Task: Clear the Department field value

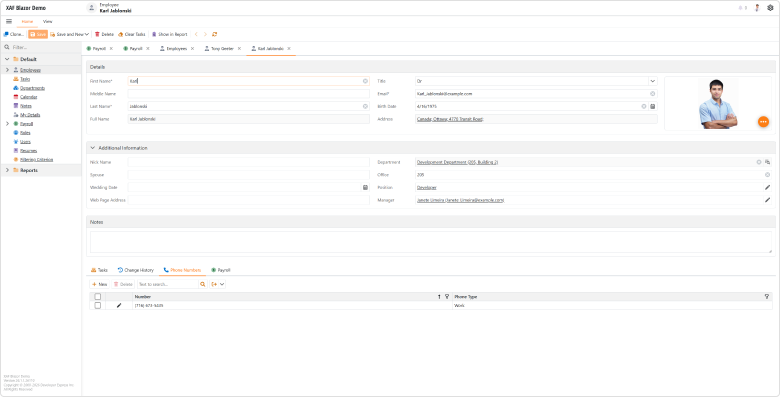Action: tap(759, 162)
